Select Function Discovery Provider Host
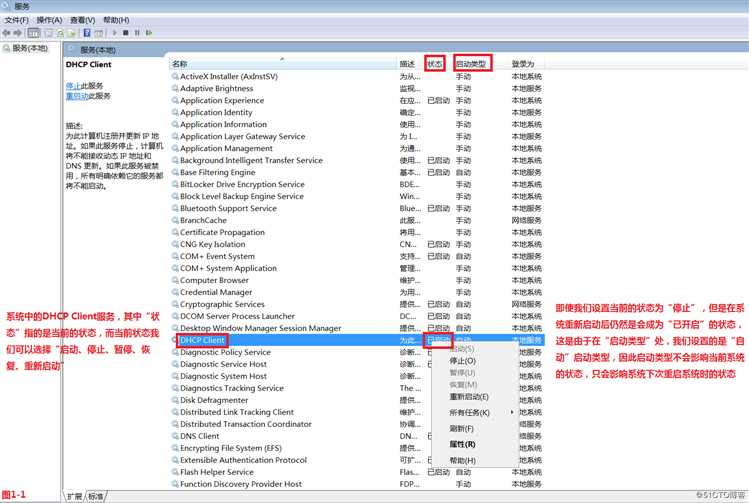 point(241,484)
